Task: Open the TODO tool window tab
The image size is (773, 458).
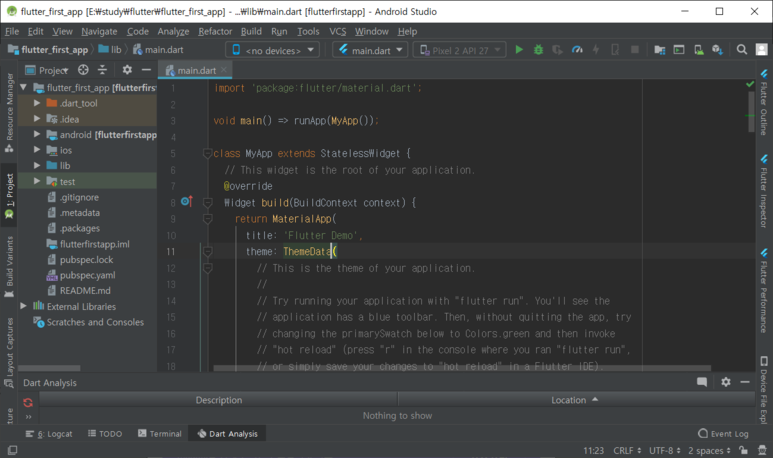Action: tap(105, 433)
